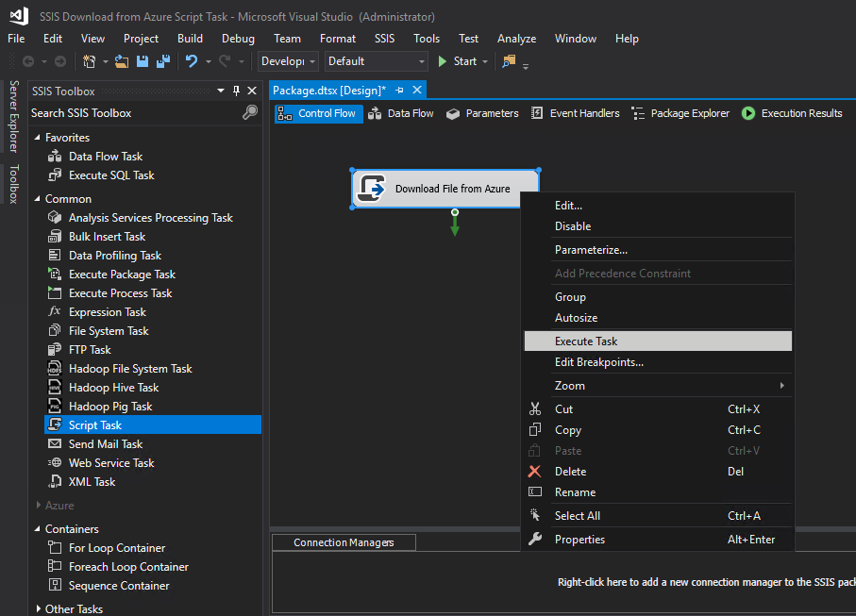This screenshot has width=856, height=616.
Task: Select the Web Service Task icon
Action: tap(55, 462)
